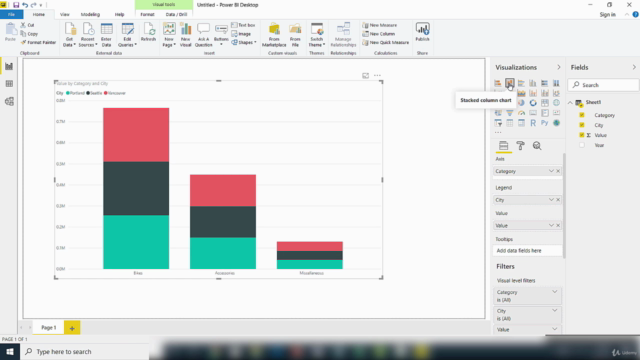Screen dimensions: 640x360
Task: Uncheck the Category field checkbox
Action: (x=582, y=115)
